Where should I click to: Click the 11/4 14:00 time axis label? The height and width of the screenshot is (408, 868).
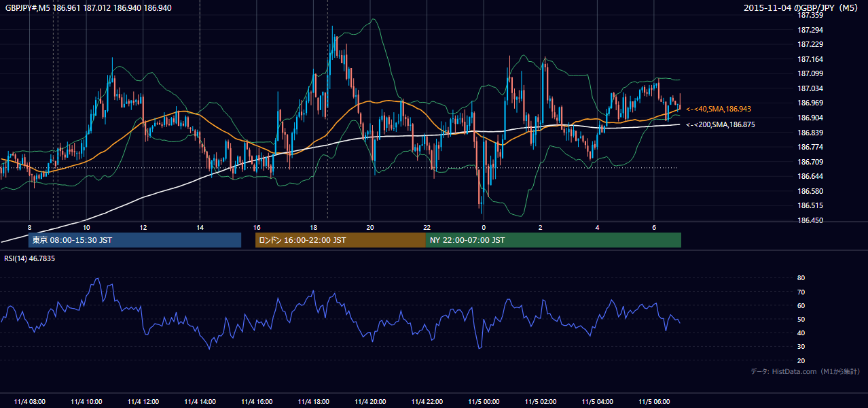200,401
